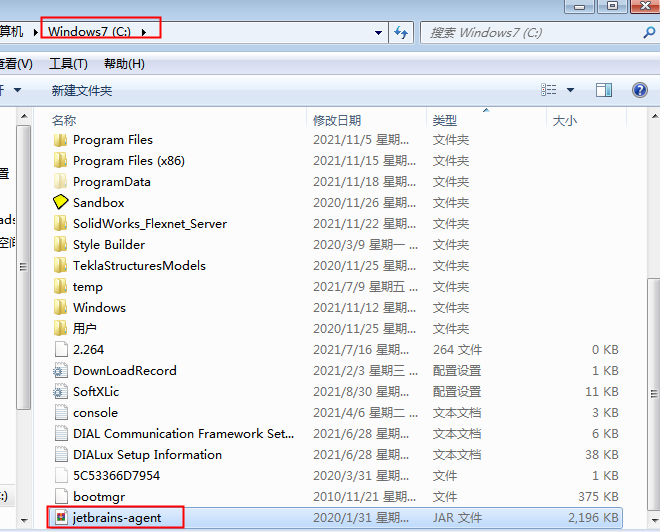Click jetbrains-agent size 2,196 KB
Viewport: 660px width, 532px height.
593,518
